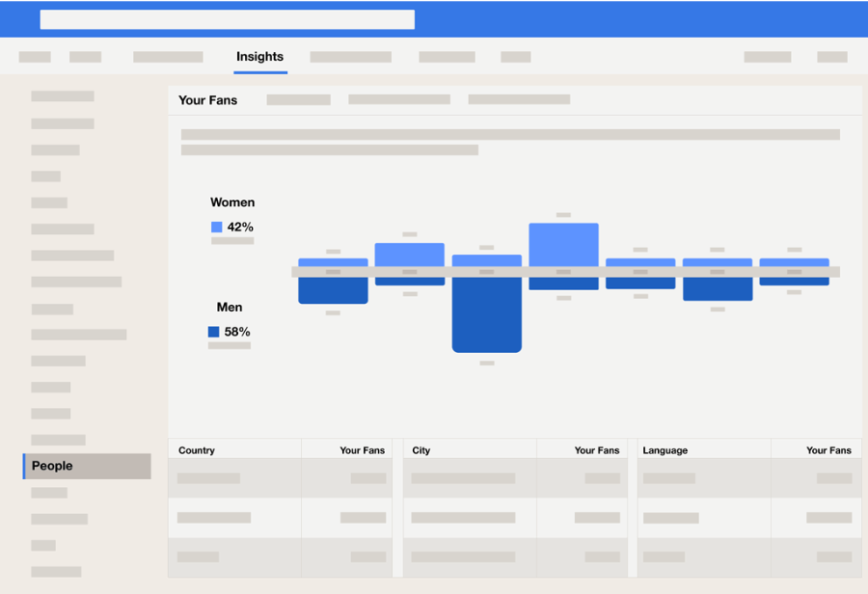This screenshot has width=868, height=594.
Task: Click the rightmost dark blue men bar
Action: click(x=794, y=282)
